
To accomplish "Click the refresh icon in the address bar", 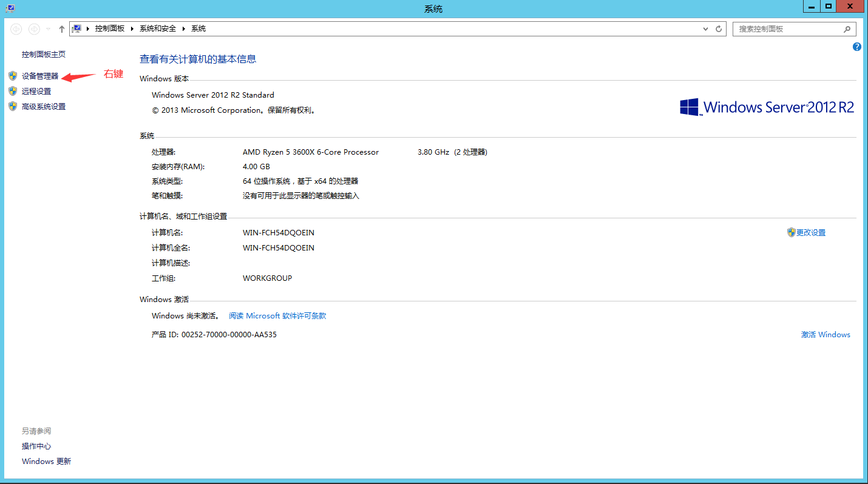I will pyautogui.click(x=718, y=29).
